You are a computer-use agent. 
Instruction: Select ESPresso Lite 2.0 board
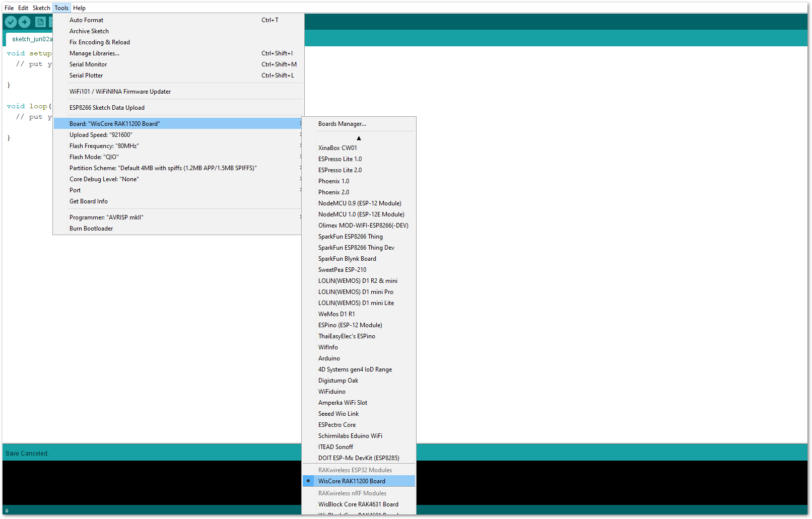pyautogui.click(x=359, y=170)
